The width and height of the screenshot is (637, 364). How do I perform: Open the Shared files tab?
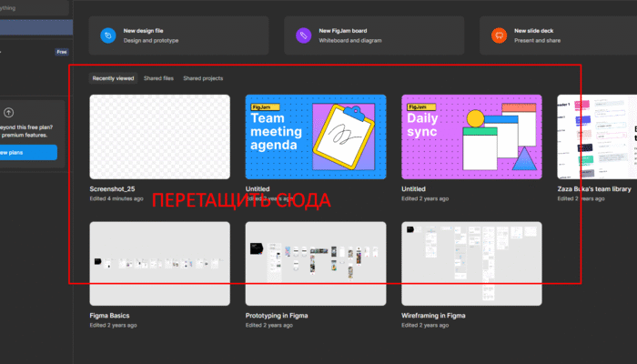(158, 78)
